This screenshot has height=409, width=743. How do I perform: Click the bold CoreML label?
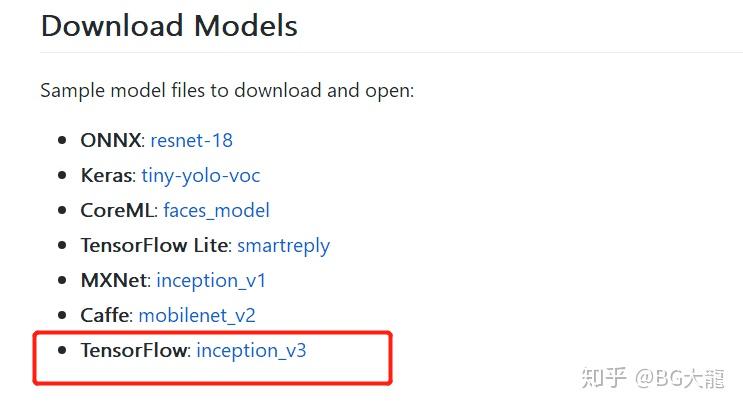point(116,210)
